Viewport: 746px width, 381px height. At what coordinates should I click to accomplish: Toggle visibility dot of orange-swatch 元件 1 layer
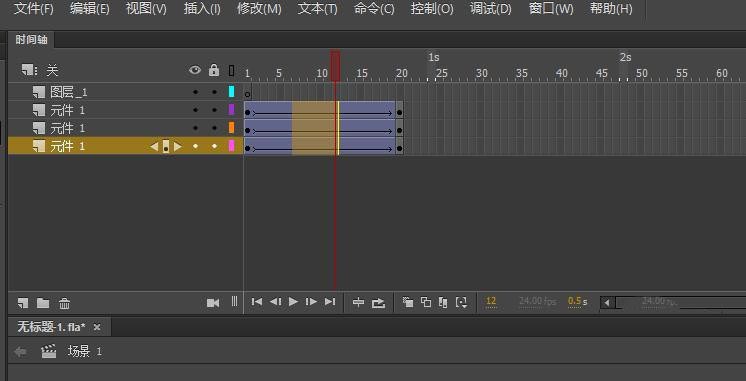tap(195, 128)
